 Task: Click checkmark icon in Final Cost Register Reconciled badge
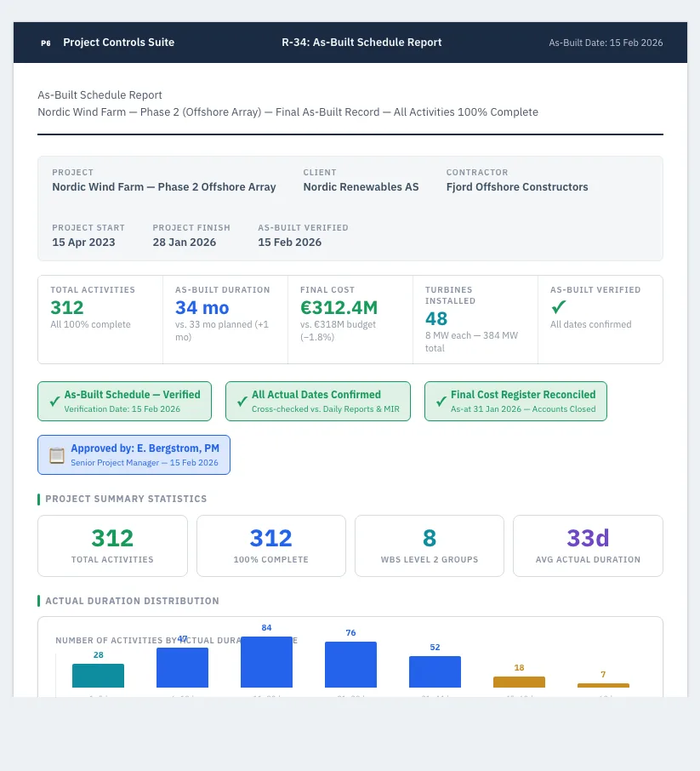point(441,401)
